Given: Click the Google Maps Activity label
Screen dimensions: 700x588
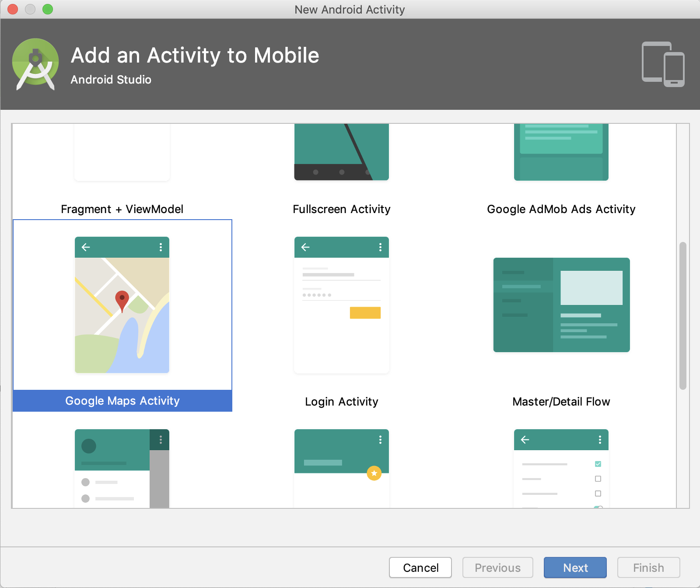Looking at the screenshot, I should point(122,401).
